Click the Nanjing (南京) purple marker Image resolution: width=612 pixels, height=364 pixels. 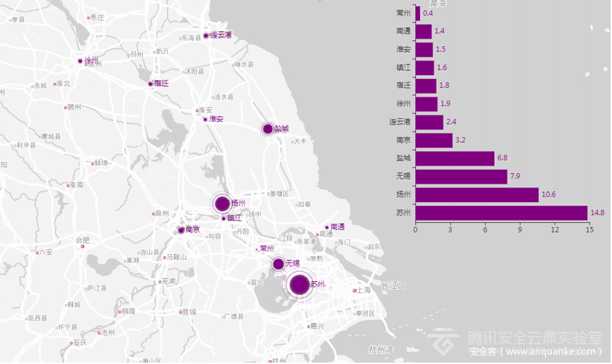(181, 230)
